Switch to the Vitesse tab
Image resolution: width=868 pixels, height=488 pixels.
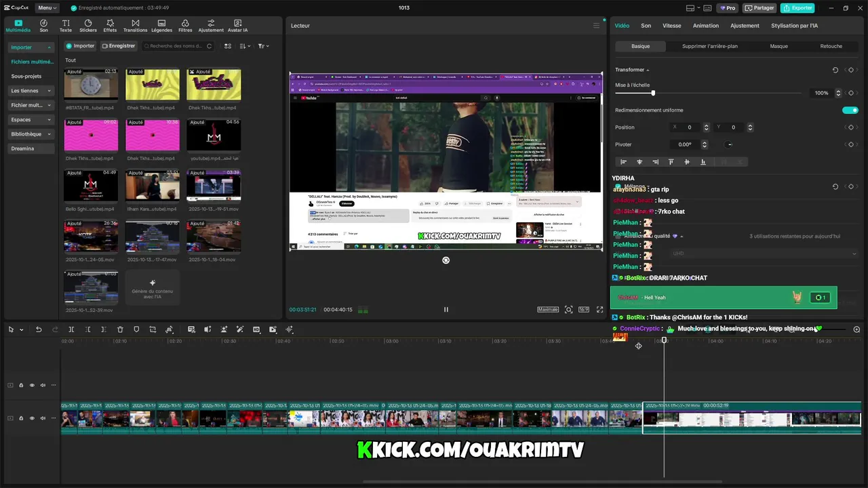671,26
